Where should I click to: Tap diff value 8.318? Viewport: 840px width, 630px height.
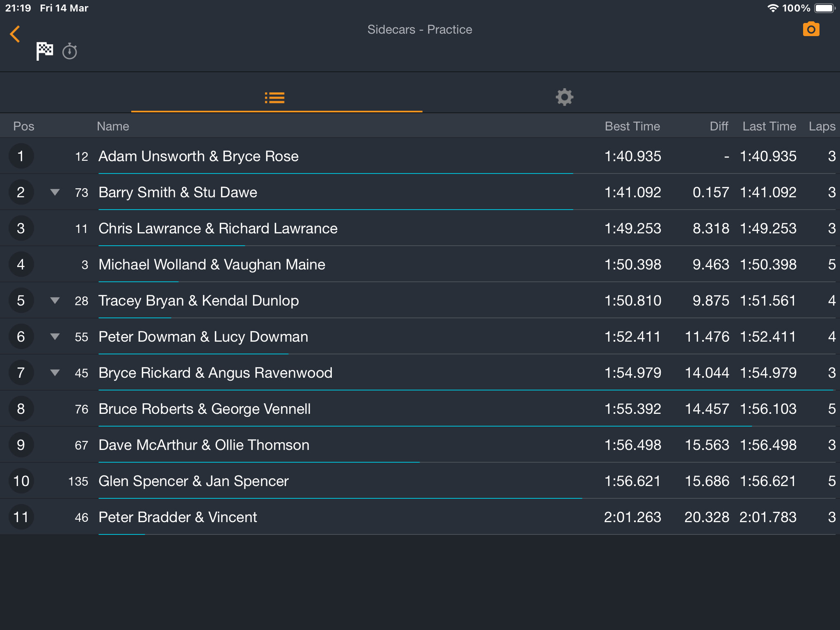(x=711, y=228)
